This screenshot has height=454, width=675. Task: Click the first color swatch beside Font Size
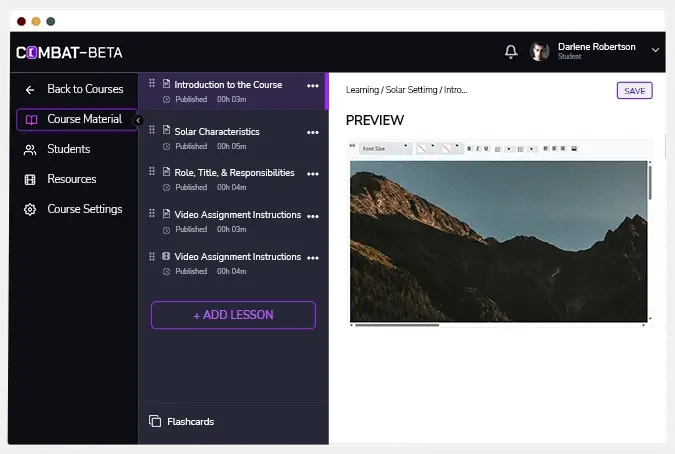[421, 148]
